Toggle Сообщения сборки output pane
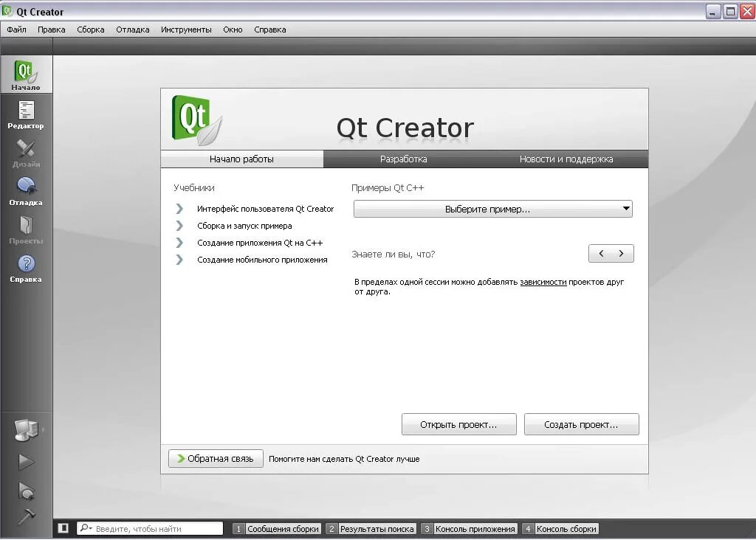Viewport: 756px width, 540px height. coord(276,529)
